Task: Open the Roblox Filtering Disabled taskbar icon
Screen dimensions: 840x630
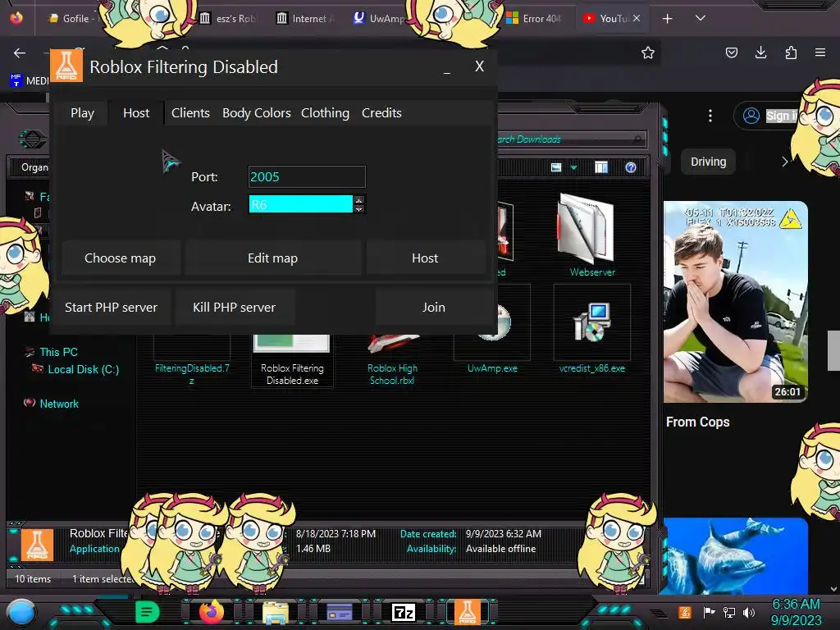Action: (x=467, y=612)
